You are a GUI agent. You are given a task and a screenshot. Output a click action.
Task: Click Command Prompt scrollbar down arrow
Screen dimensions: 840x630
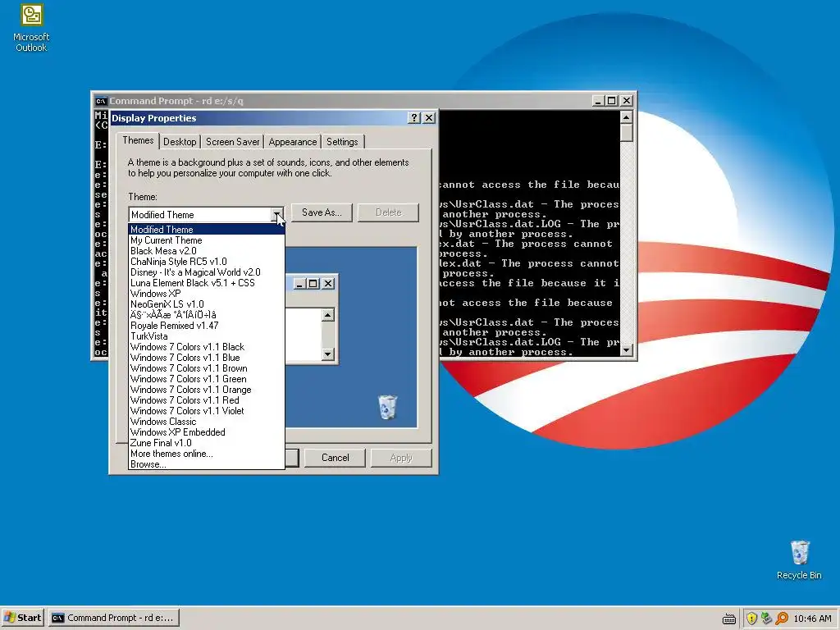(626, 350)
